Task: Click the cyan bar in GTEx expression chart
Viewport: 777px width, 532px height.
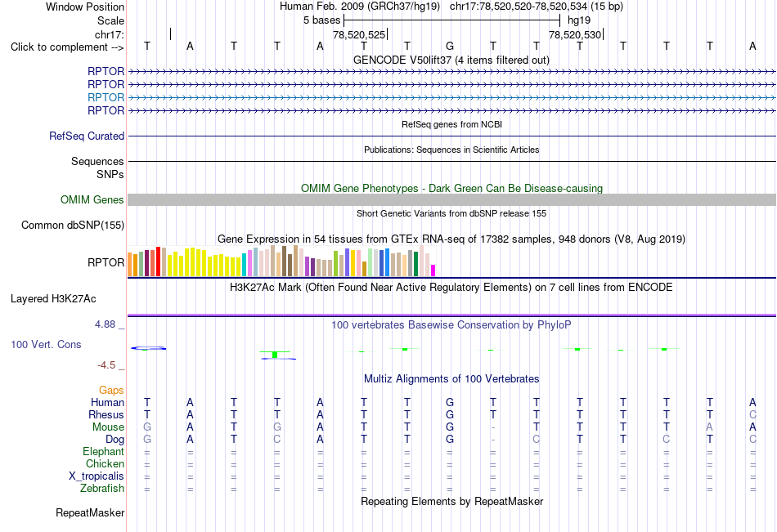Action: coord(244,265)
